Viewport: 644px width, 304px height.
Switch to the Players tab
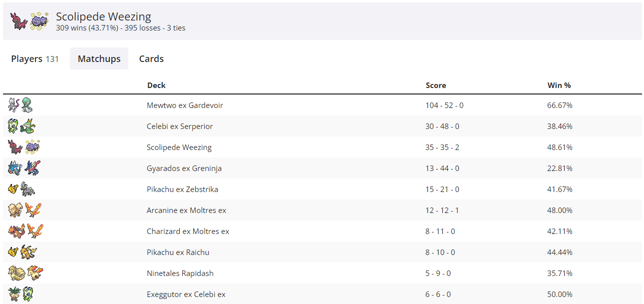(x=35, y=59)
